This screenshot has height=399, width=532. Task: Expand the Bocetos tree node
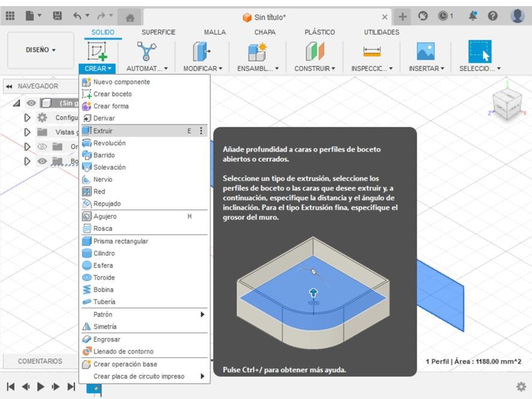point(27,161)
